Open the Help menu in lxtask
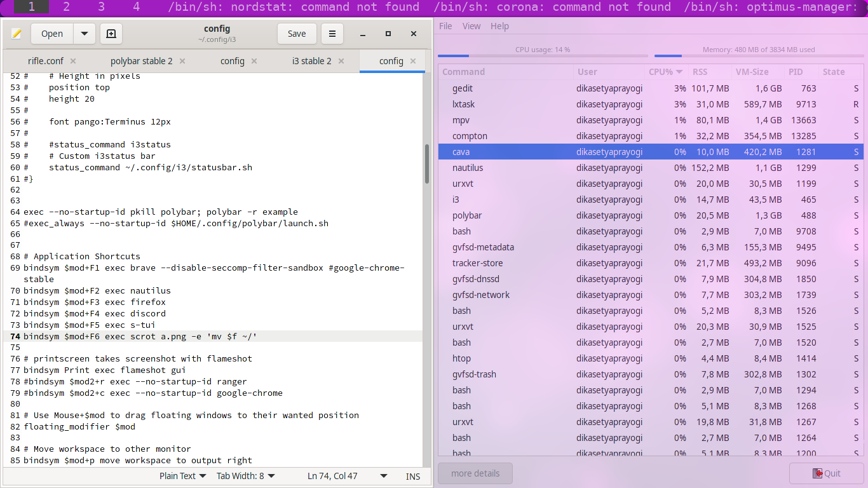Screen dimensions: 868x488 (500, 26)
